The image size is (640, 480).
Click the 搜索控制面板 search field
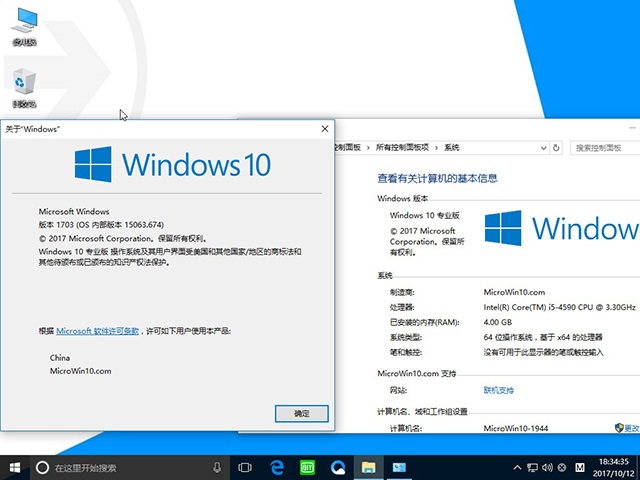605,148
